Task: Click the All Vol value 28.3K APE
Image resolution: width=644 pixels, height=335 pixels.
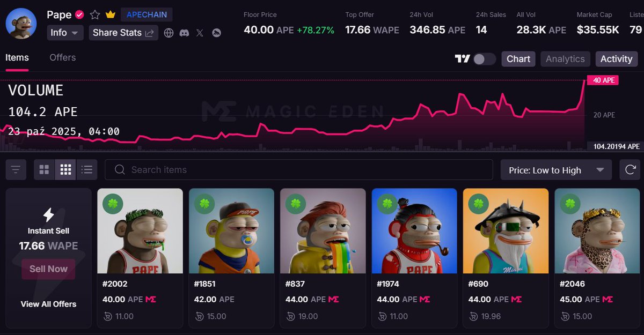Action: point(541,30)
